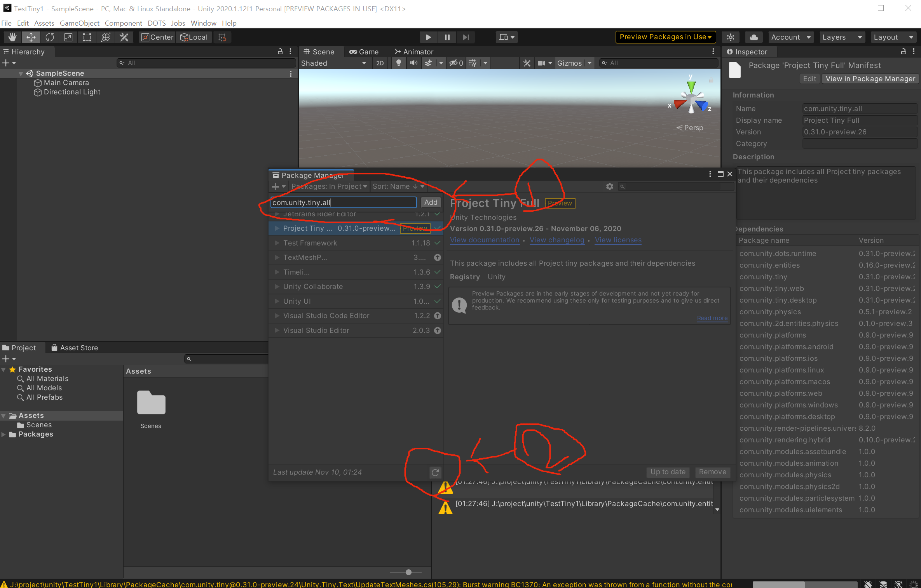Open the View changelog link
Viewport: 921px width, 588px height.
(556, 240)
